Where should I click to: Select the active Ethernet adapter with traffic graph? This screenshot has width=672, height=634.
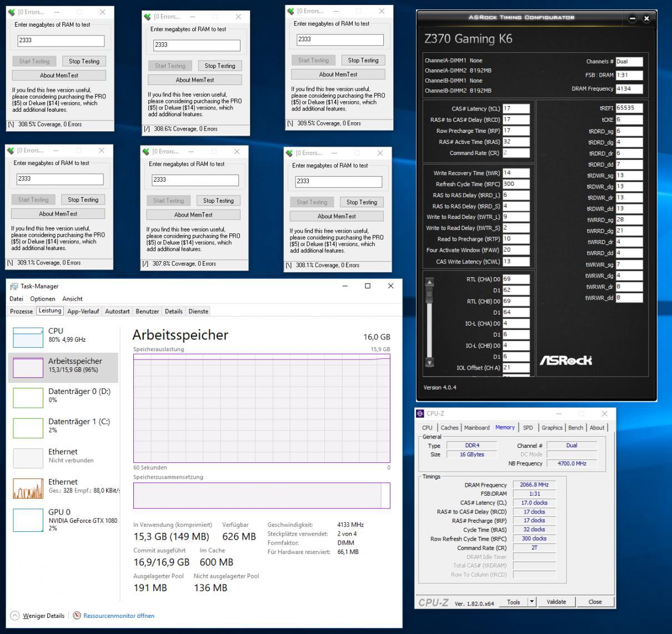pos(28,488)
